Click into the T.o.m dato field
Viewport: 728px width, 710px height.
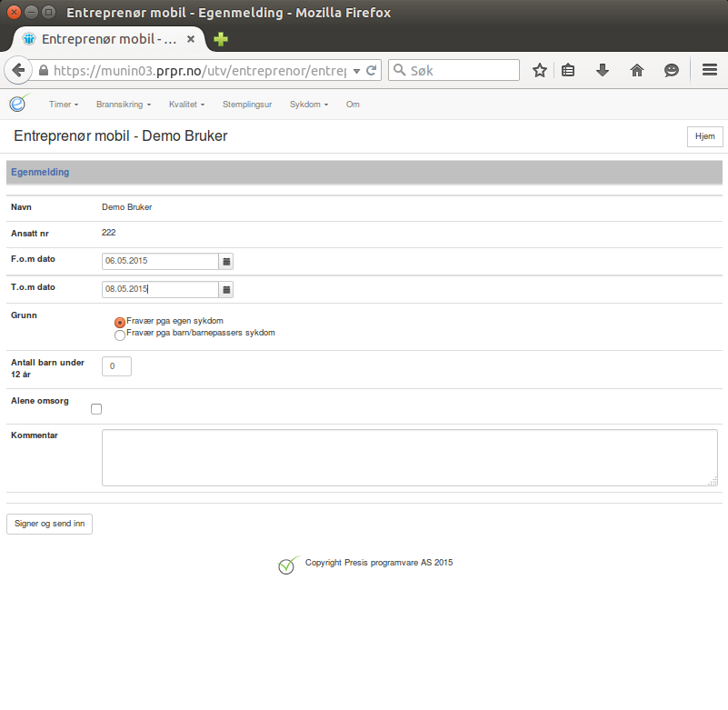click(x=160, y=289)
